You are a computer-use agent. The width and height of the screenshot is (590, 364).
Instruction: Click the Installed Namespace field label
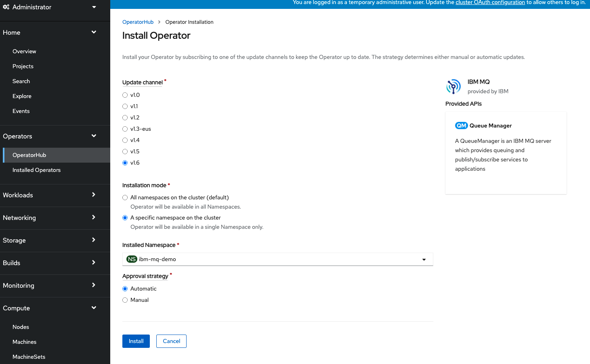coord(149,245)
